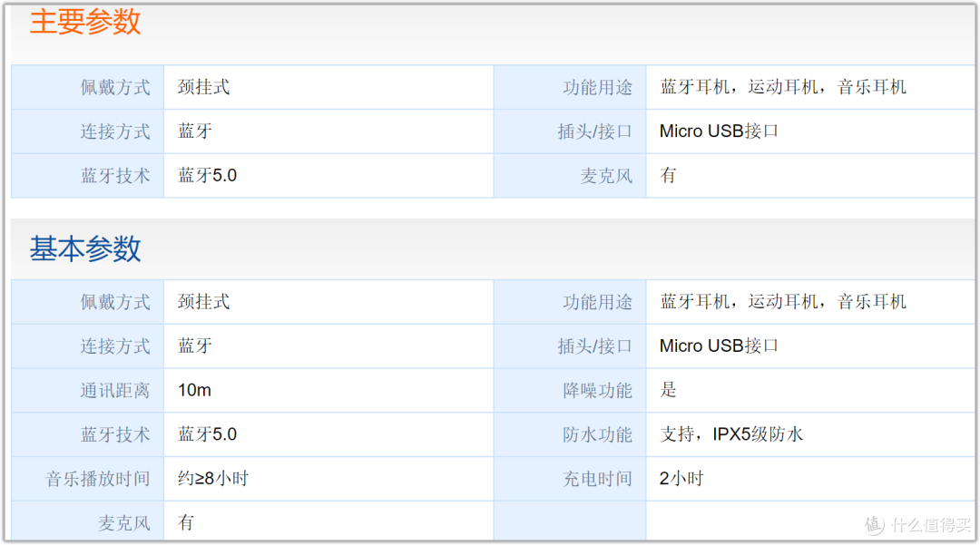
Task: Select the 约≥8小时 value
Action: tap(213, 478)
